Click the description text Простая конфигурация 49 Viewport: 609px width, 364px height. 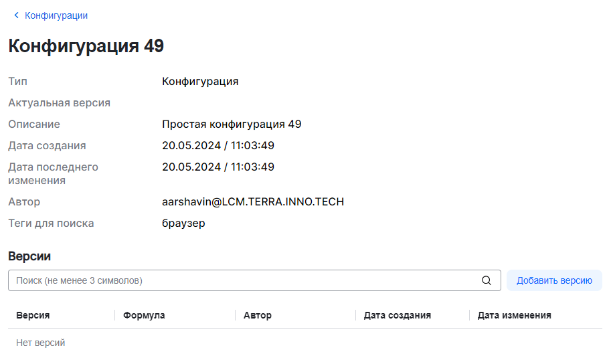(232, 124)
